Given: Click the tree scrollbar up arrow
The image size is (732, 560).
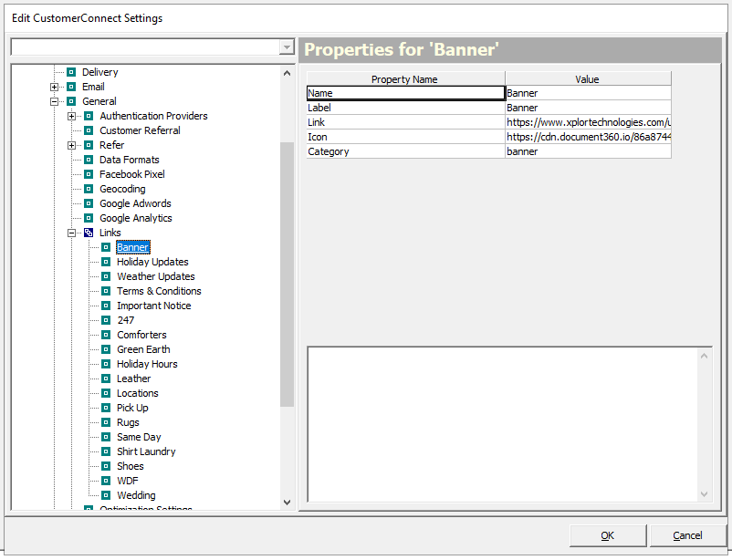Looking at the screenshot, I should (288, 73).
